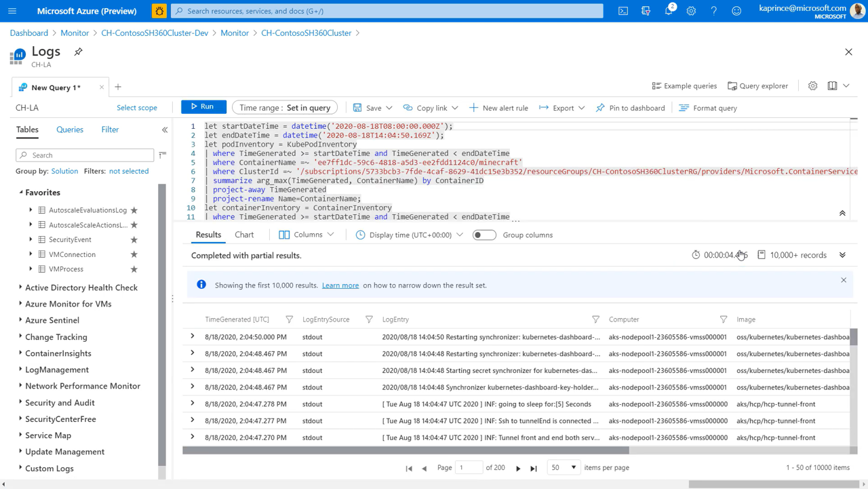The height and width of the screenshot is (489, 868).
Task: Run the current query
Action: pos(203,107)
